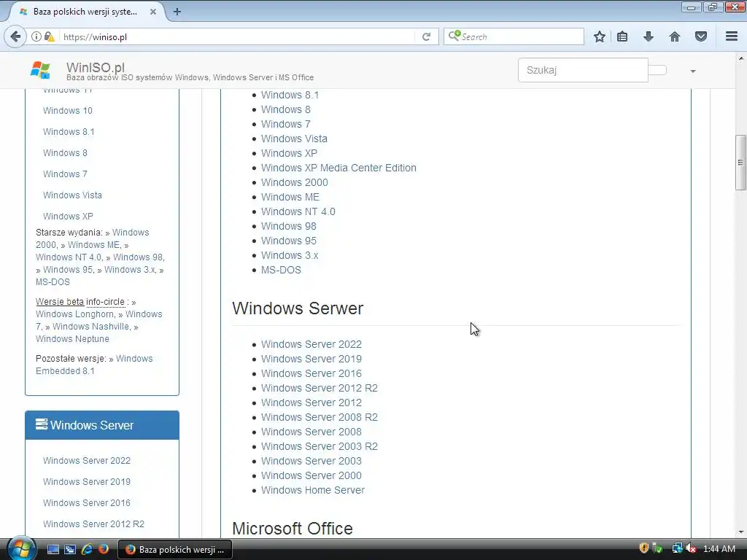Open Windows Server 2016 in the sidebar
The height and width of the screenshot is (560, 747).
pos(87,503)
